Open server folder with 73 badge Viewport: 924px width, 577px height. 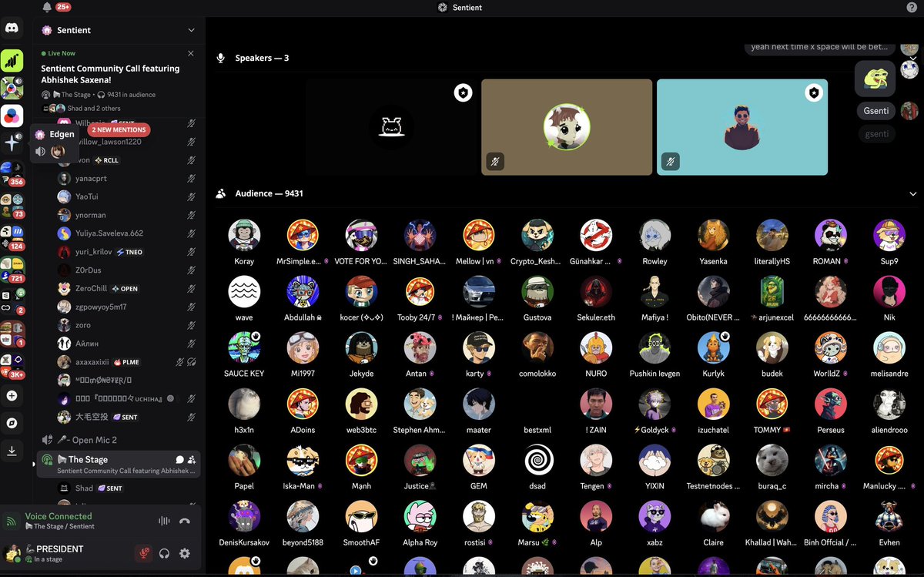(12, 206)
